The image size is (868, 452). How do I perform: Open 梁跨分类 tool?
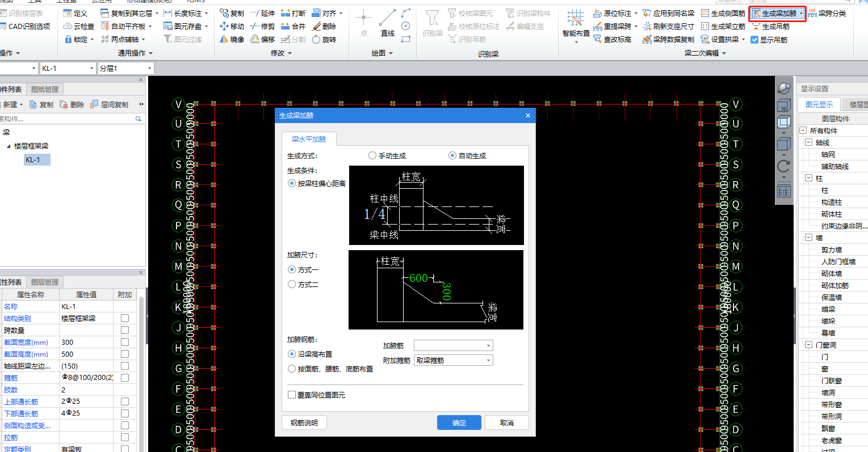tap(827, 13)
